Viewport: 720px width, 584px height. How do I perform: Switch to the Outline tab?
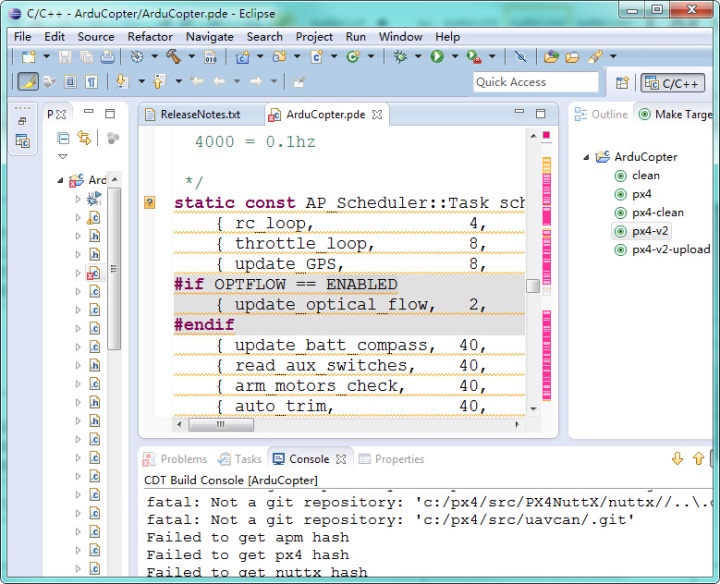(x=601, y=114)
